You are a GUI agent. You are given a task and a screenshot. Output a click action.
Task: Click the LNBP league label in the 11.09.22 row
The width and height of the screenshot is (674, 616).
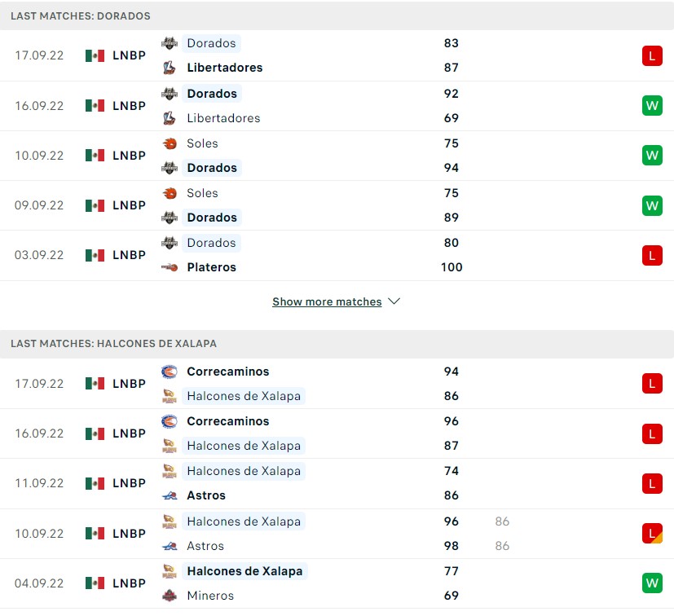pyautogui.click(x=129, y=483)
